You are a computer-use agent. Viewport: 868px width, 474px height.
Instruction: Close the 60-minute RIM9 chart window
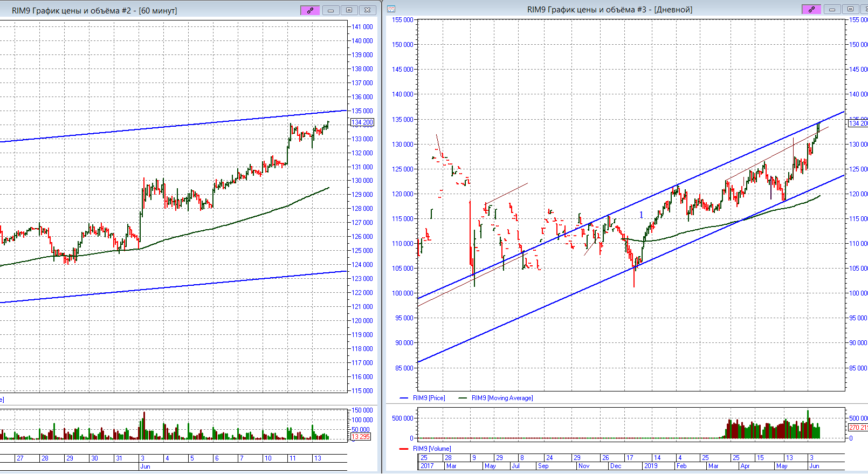tap(367, 10)
